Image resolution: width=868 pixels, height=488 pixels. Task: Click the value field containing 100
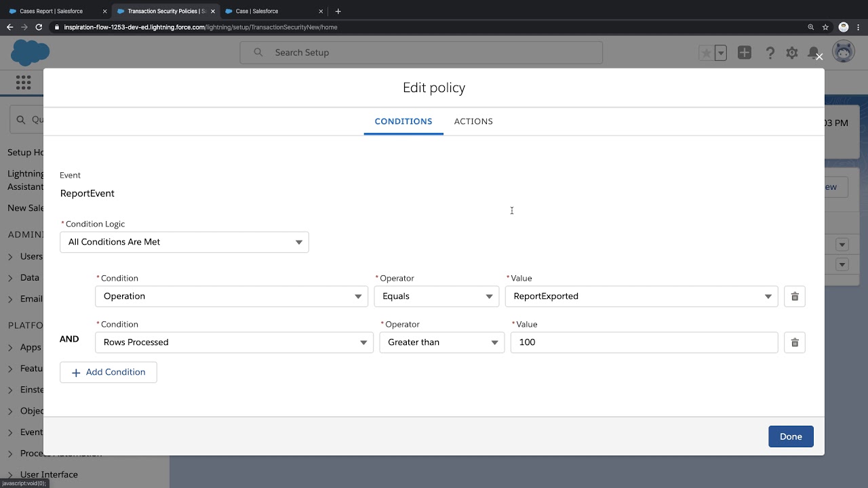(x=644, y=342)
